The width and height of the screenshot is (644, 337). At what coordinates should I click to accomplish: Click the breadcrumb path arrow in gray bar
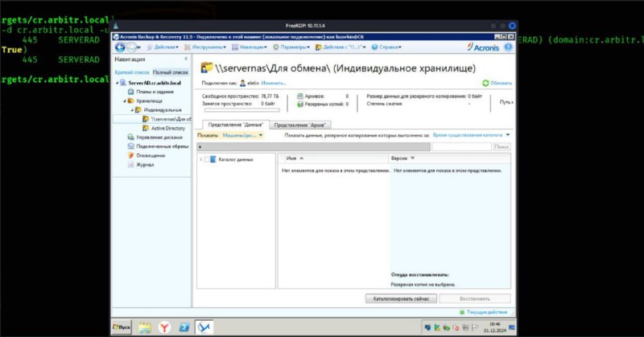tap(200, 147)
